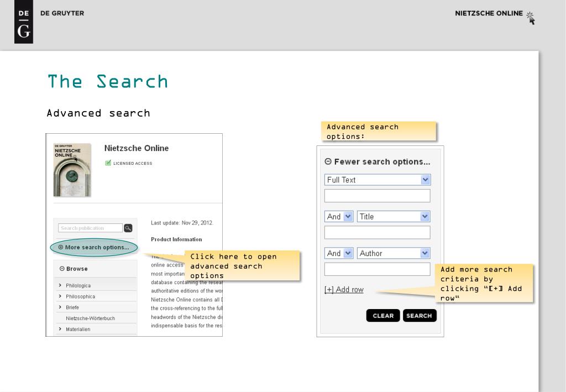Open the Full Text field dropdown
The width and height of the screenshot is (566, 392).
pyautogui.click(x=378, y=180)
